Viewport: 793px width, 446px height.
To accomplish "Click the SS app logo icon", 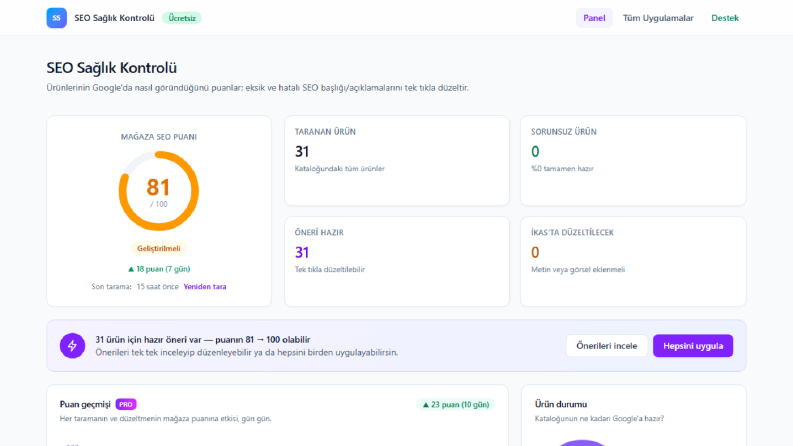I will click(x=57, y=18).
